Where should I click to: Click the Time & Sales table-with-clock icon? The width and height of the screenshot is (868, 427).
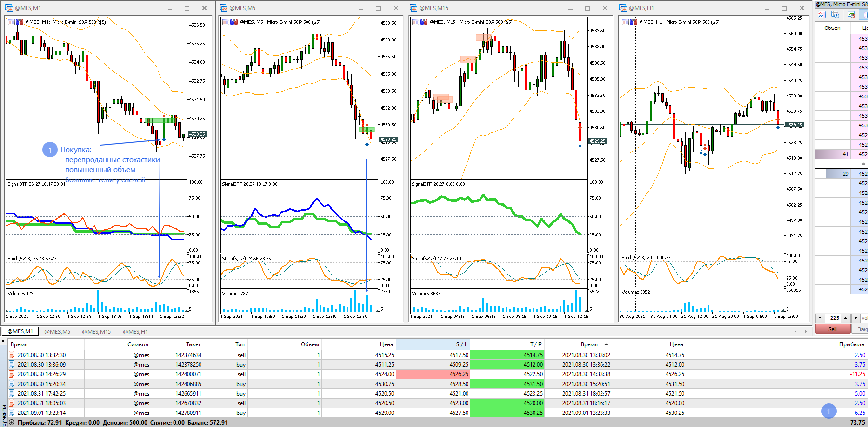coord(835,14)
